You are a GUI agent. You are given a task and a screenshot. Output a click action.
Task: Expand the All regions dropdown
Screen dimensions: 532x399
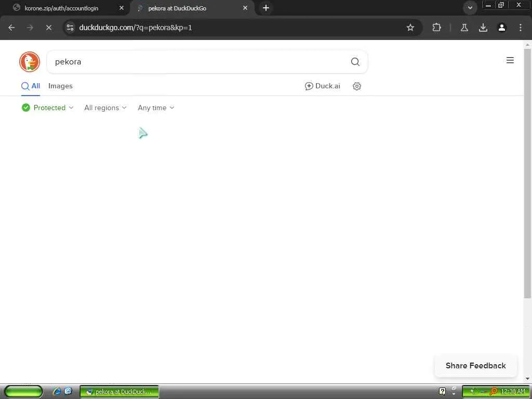point(105,108)
